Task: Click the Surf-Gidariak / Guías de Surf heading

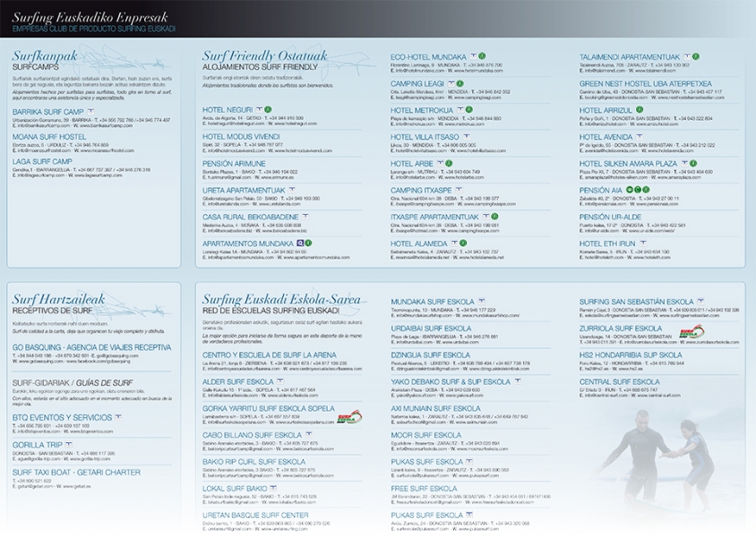Action: pyautogui.click(x=73, y=383)
